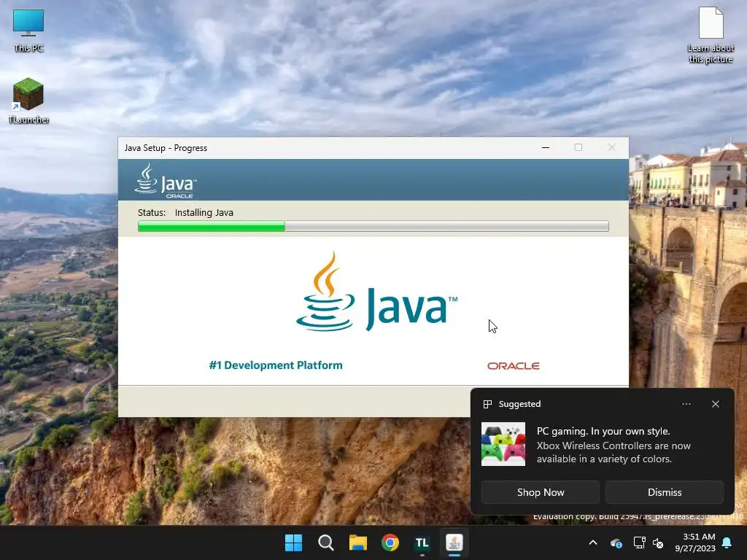
Task: Open the network status tray icon
Action: (x=639, y=542)
